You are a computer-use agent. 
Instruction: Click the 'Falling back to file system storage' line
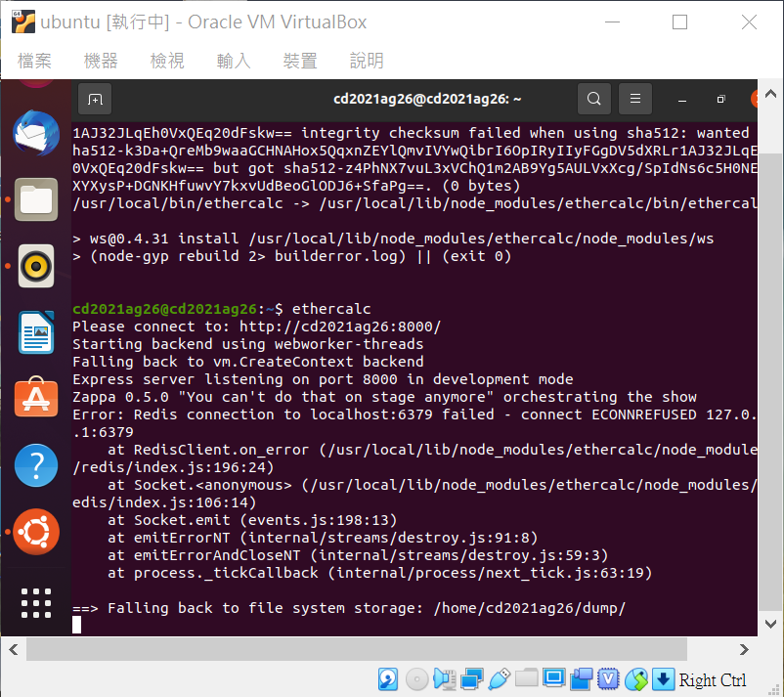(349, 608)
